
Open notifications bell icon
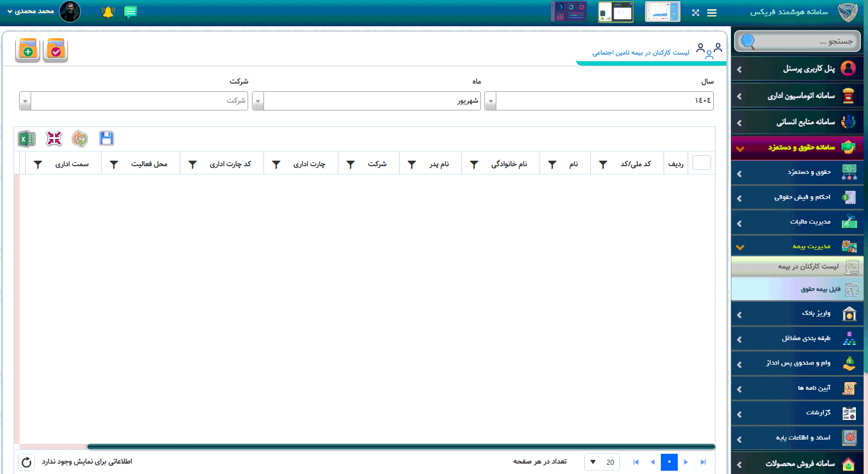pyautogui.click(x=108, y=12)
